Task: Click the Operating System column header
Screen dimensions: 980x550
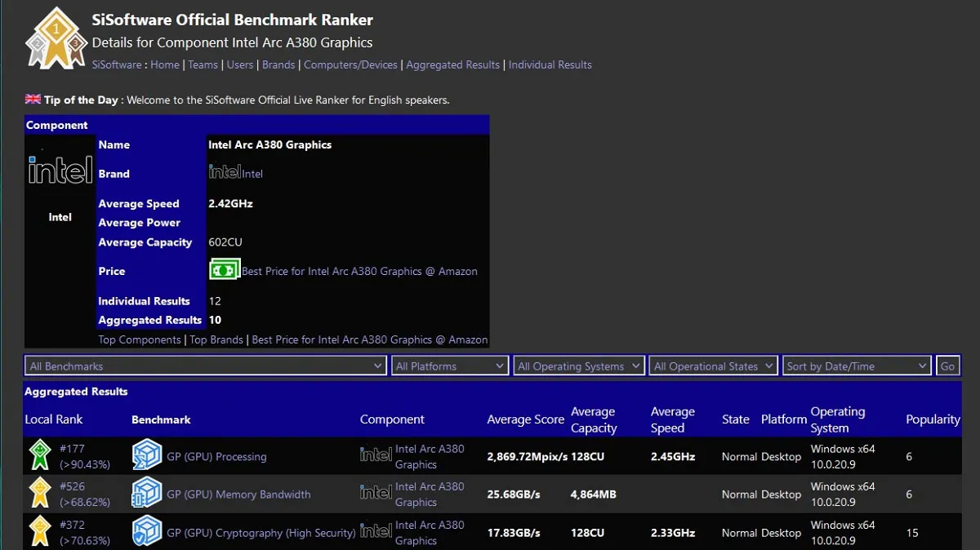Action: [x=838, y=419]
